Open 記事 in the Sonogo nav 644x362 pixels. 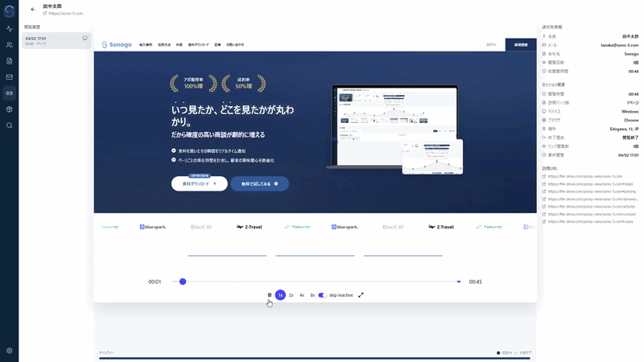coord(217,45)
